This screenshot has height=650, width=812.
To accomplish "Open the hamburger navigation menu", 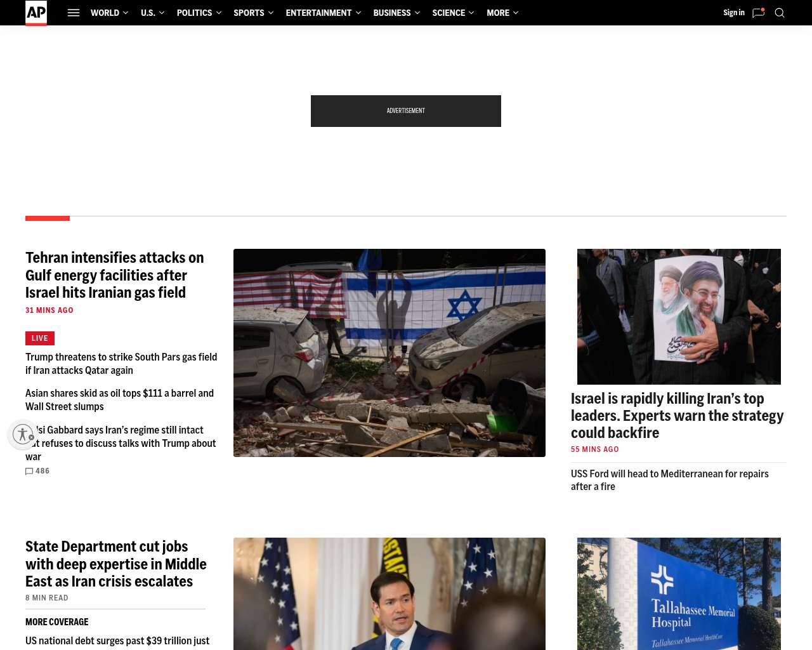I will pyautogui.click(x=74, y=13).
